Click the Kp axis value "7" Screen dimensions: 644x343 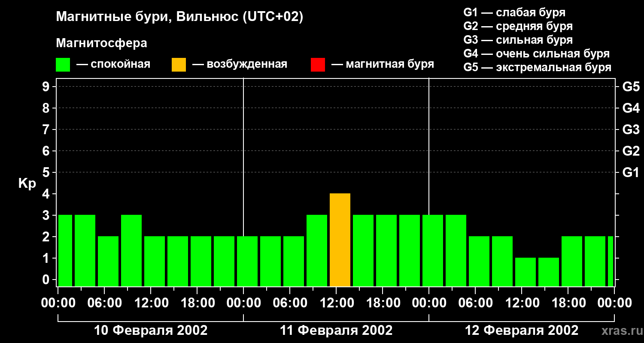pos(47,129)
